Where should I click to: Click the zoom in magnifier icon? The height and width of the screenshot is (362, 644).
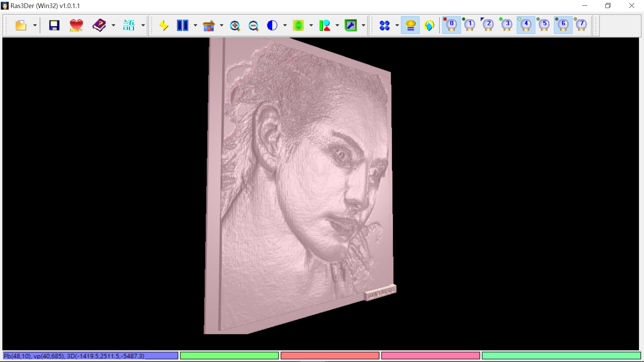coord(235,25)
